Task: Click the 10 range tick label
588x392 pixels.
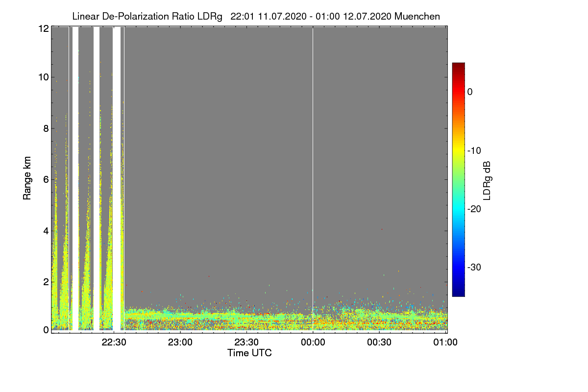Action: pos(43,77)
